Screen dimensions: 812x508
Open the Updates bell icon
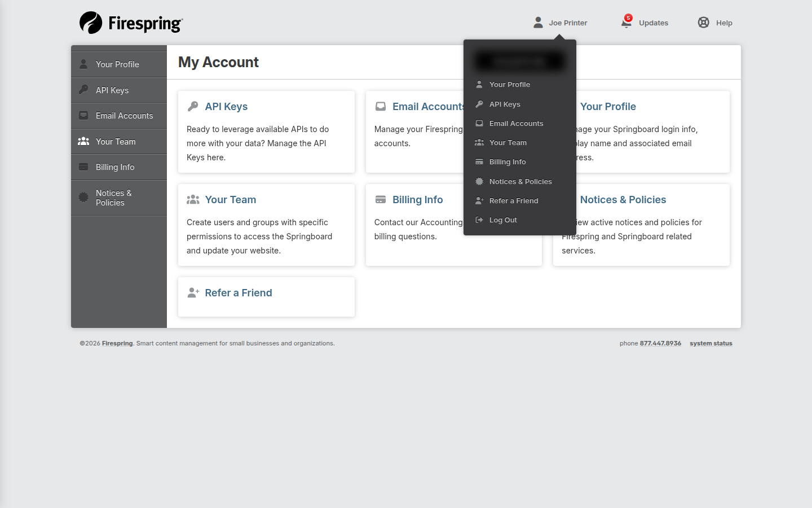[x=626, y=23]
